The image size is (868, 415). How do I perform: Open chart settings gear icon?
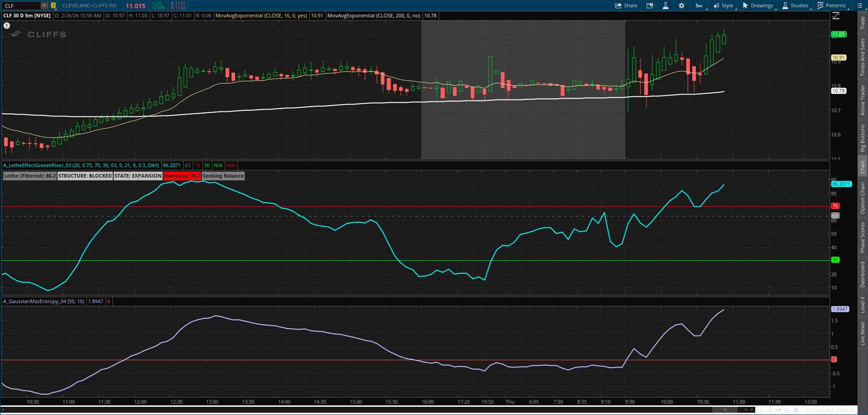click(x=682, y=5)
